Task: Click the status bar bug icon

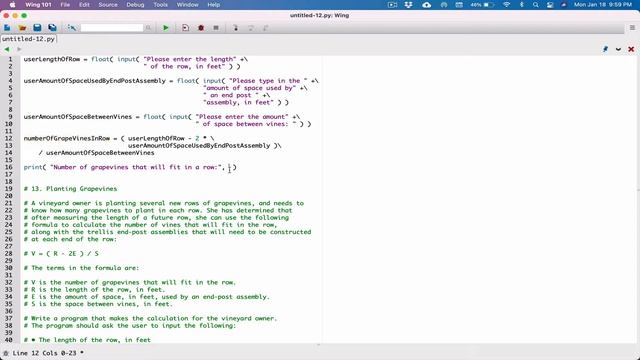Action: pyautogui.click(x=6, y=353)
